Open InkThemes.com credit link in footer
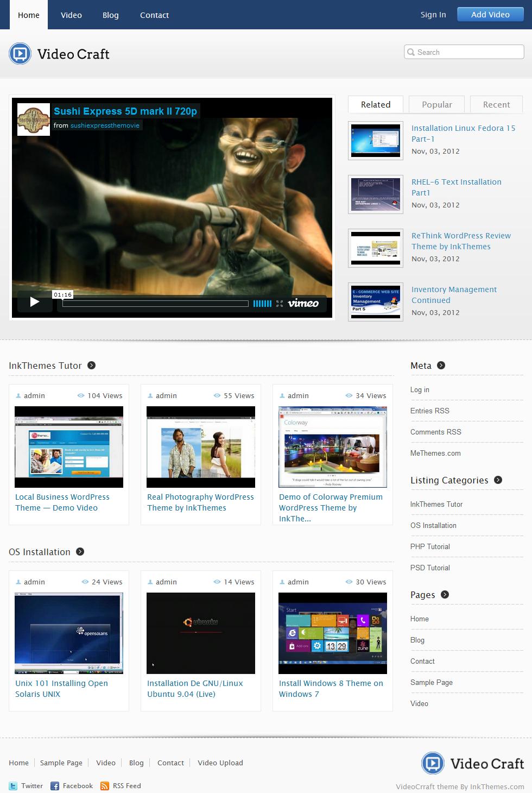The height and width of the screenshot is (793, 532). click(497, 786)
